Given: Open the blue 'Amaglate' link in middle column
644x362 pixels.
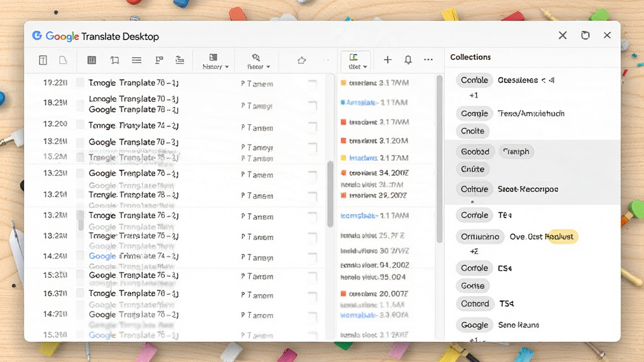Looking at the screenshot, I should pyautogui.click(x=361, y=102).
